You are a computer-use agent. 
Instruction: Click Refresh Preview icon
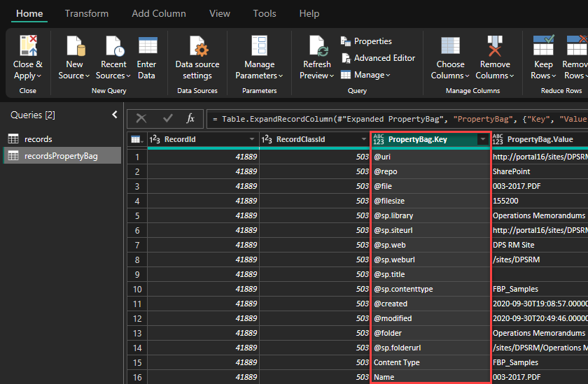(317, 46)
